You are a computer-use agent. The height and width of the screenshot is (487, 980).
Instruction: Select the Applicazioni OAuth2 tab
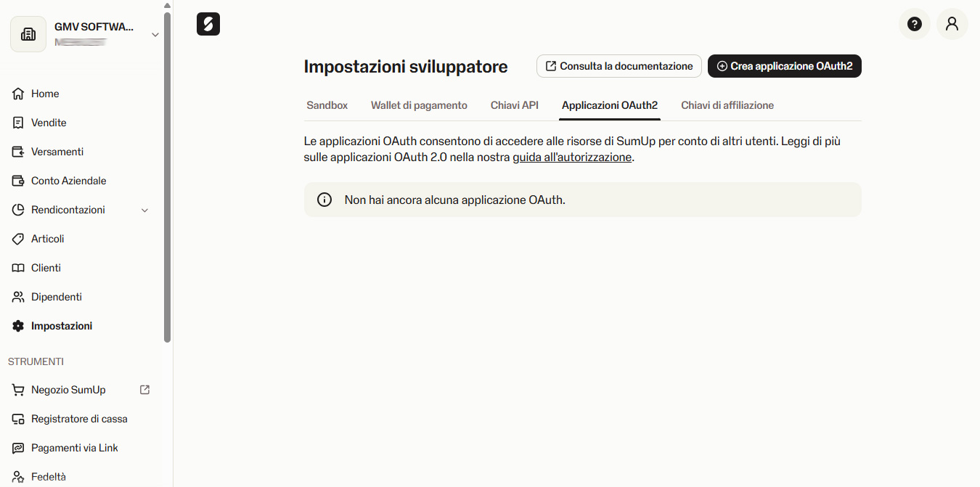point(610,105)
